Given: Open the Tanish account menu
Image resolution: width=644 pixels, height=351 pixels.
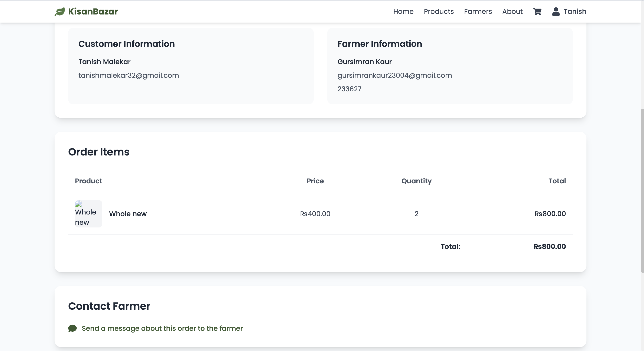Looking at the screenshot, I should pos(569,12).
